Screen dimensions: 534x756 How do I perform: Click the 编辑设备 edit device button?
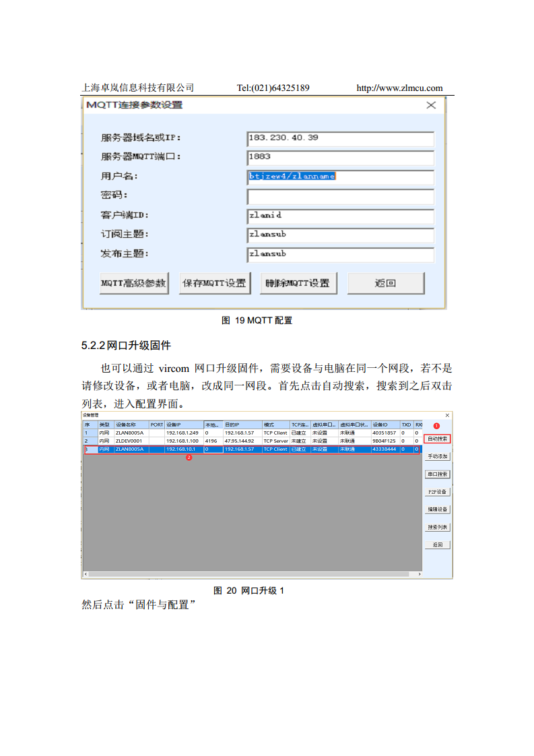pyautogui.click(x=437, y=509)
